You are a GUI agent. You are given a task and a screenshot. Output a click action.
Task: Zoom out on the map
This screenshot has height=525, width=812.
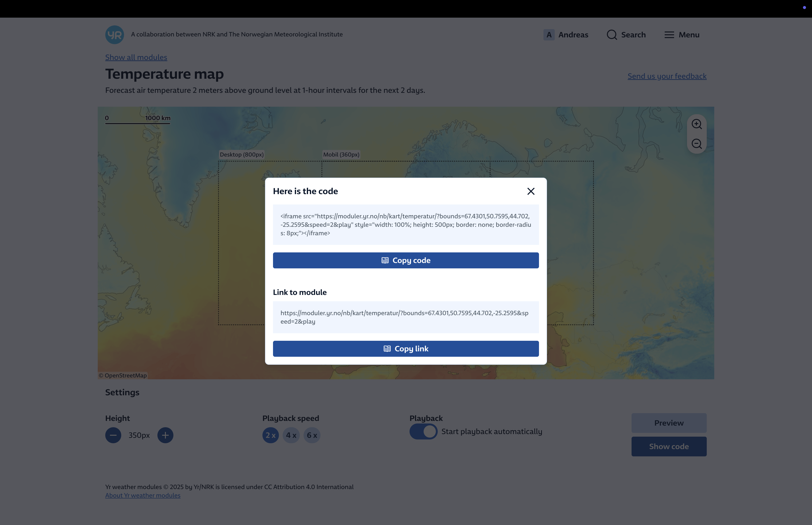click(x=696, y=144)
